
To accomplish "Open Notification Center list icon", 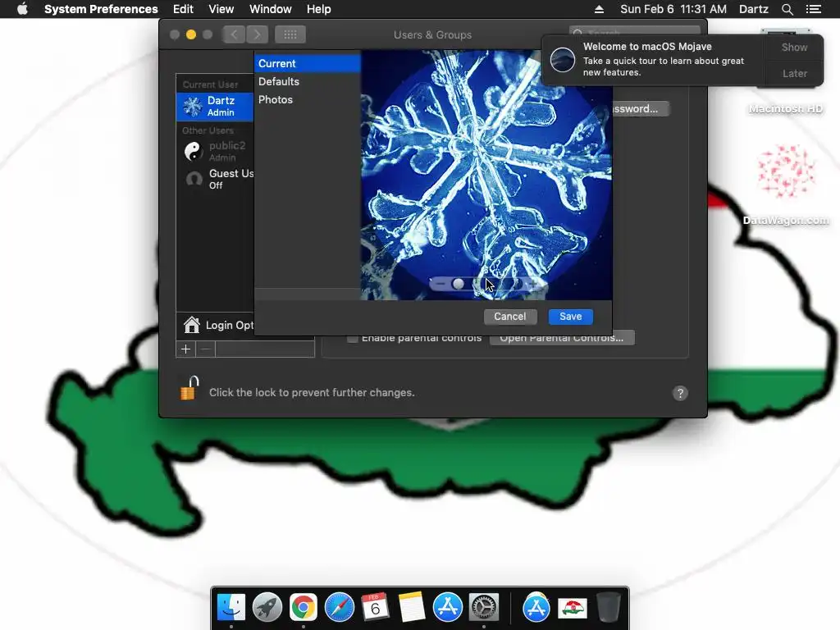I will point(813,9).
